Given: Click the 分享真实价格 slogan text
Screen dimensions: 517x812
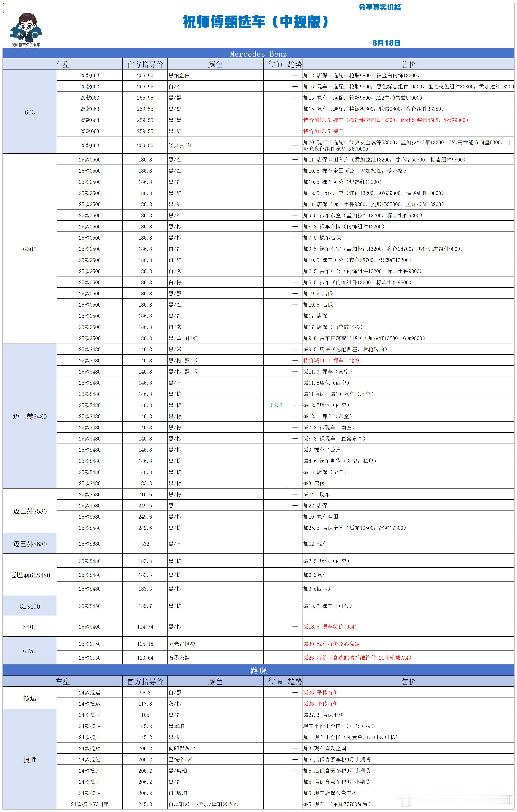Looking at the screenshot, I should point(380,7).
